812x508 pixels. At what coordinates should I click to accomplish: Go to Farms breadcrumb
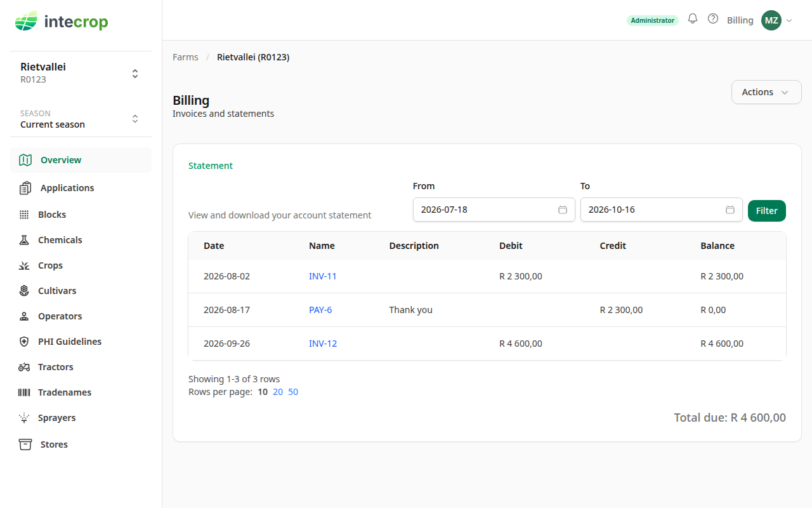tap(185, 57)
